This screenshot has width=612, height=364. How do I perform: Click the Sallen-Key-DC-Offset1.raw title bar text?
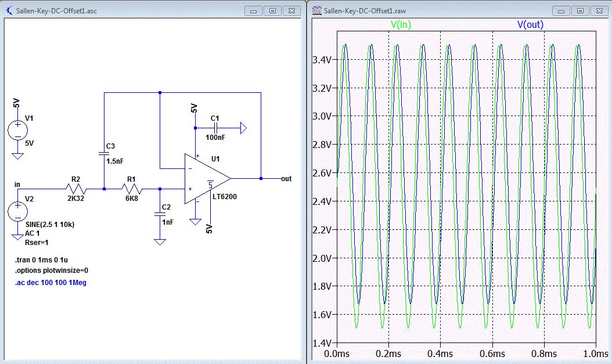365,11
